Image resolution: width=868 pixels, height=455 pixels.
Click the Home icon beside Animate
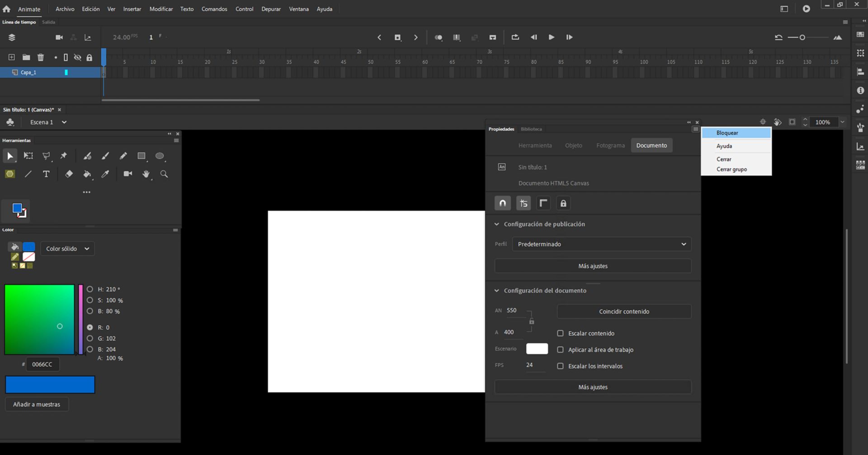point(6,9)
